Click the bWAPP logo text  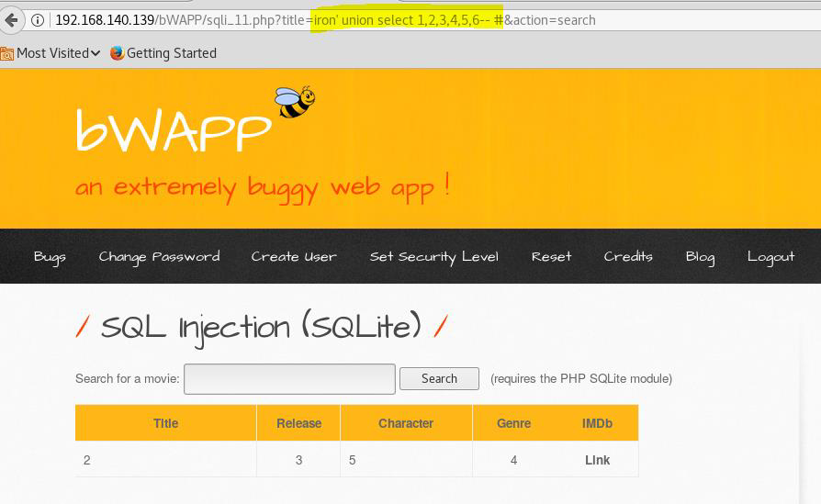174,131
